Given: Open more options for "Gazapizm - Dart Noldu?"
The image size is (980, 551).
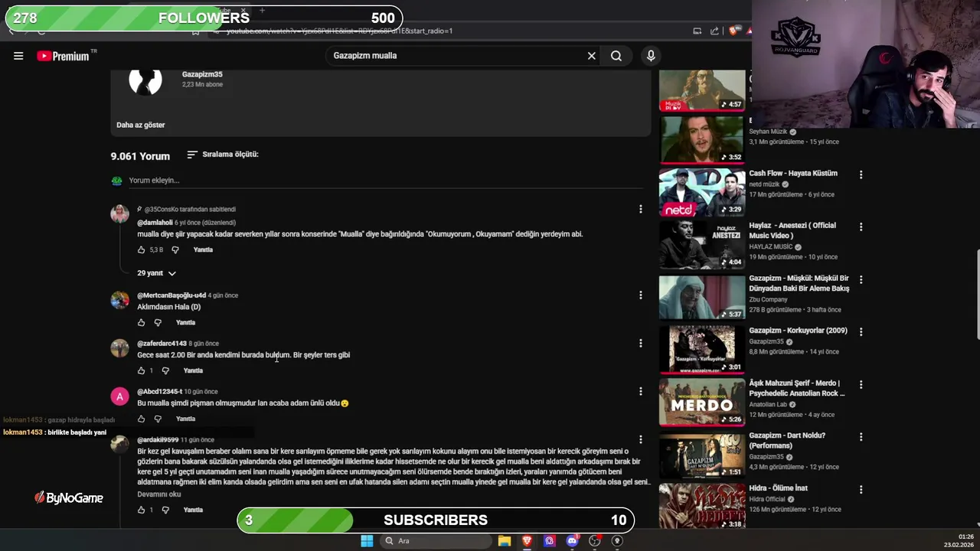Looking at the screenshot, I should [x=861, y=437].
